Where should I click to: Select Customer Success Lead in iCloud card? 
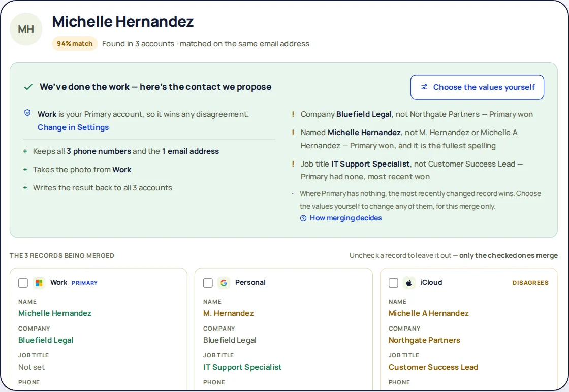click(x=433, y=367)
